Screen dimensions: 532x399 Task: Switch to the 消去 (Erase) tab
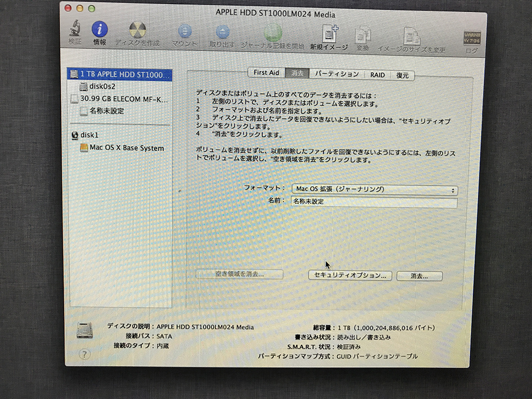(x=297, y=73)
